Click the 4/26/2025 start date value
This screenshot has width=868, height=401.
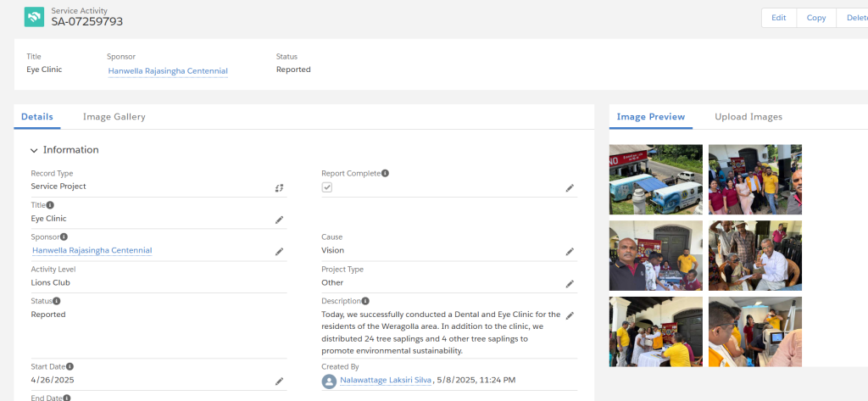53,380
